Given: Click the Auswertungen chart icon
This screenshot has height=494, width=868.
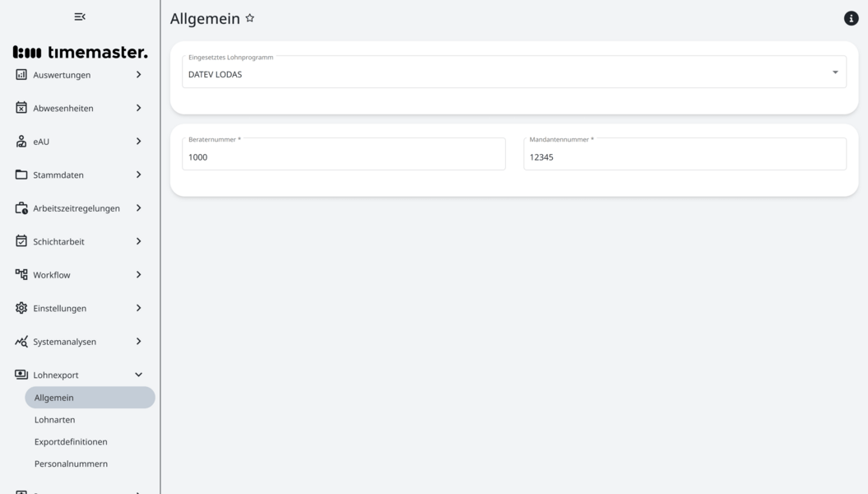Looking at the screenshot, I should [x=21, y=75].
